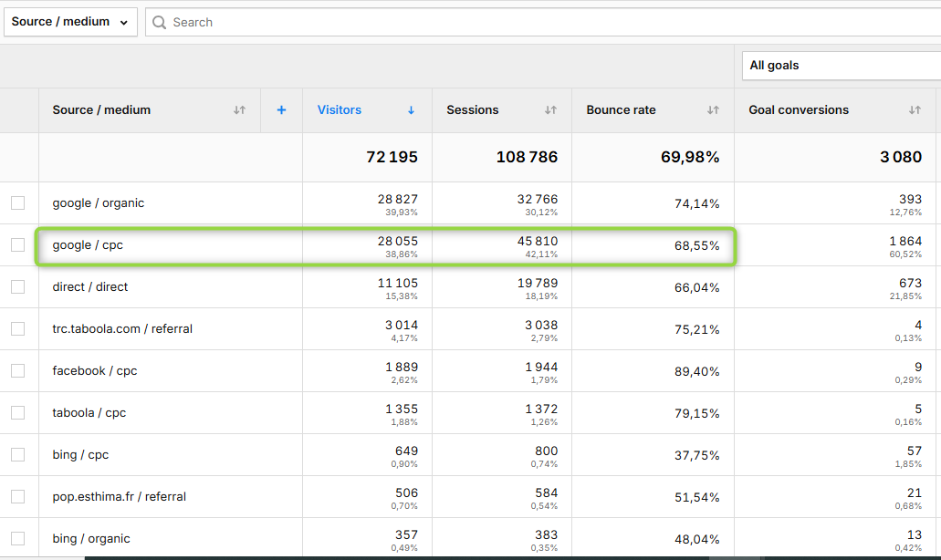The image size is (941, 560).
Task: Click the blue plus add-dimension icon
Action: pos(281,110)
